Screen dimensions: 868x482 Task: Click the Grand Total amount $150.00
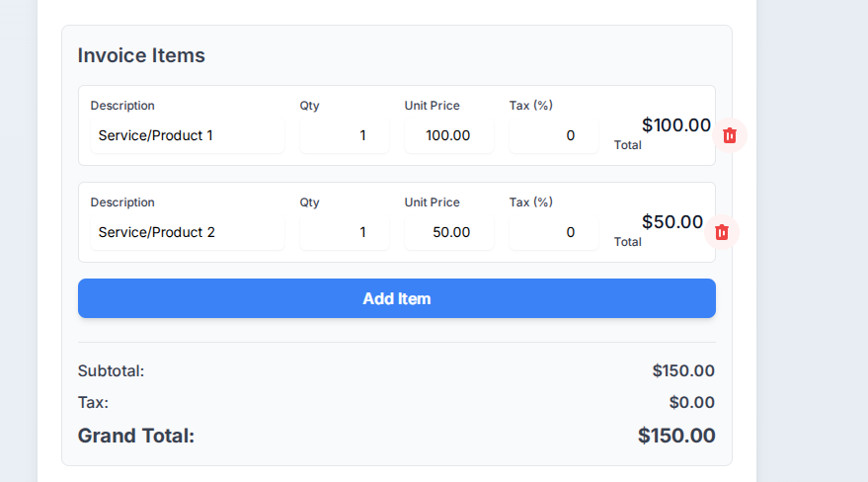[x=676, y=436]
